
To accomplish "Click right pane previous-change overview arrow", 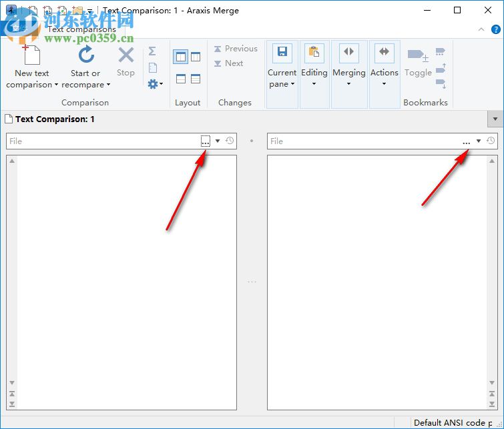I will 492,394.
